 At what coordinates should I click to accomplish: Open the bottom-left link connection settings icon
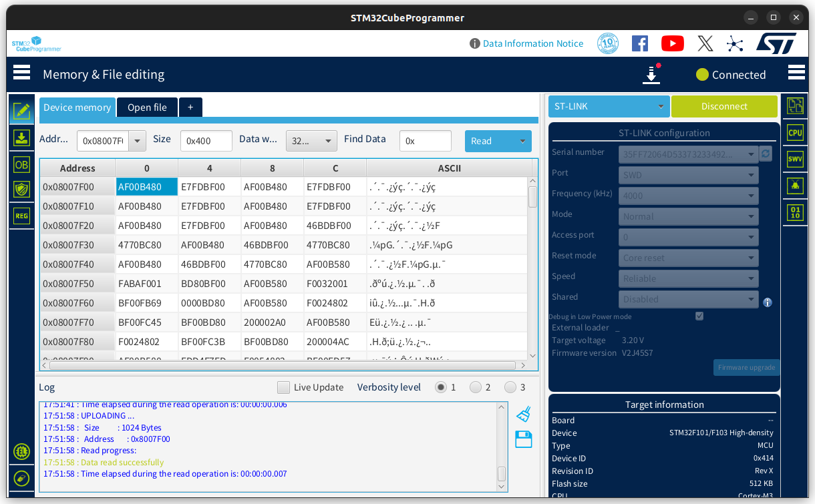coord(22,479)
